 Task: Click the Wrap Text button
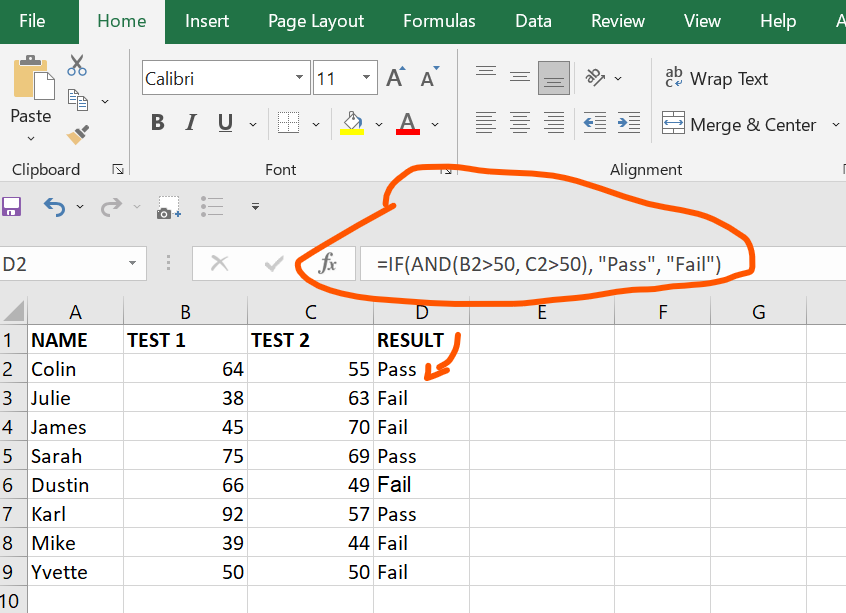point(716,79)
